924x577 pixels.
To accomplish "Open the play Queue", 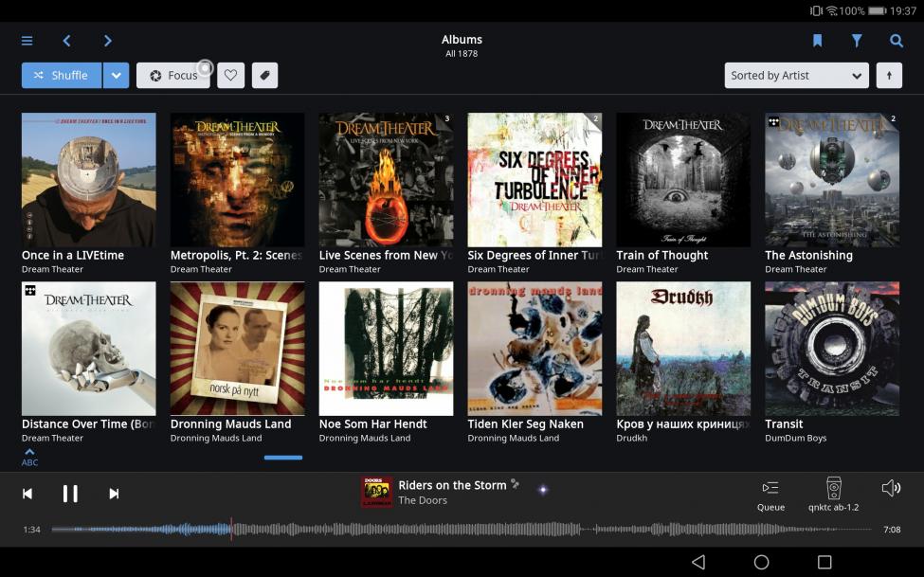I will pos(770,494).
